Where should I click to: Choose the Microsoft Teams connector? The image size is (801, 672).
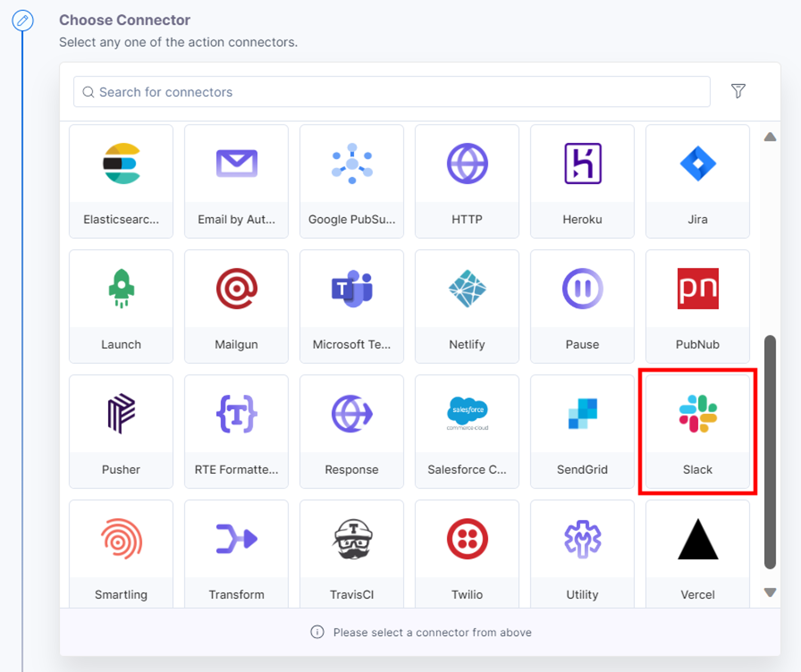pyautogui.click(x=352, y=306)
